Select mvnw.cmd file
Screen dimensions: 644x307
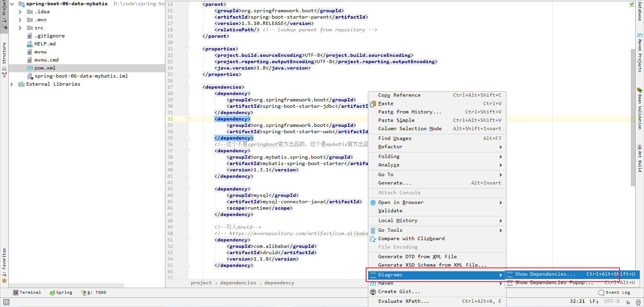point(47,60)
